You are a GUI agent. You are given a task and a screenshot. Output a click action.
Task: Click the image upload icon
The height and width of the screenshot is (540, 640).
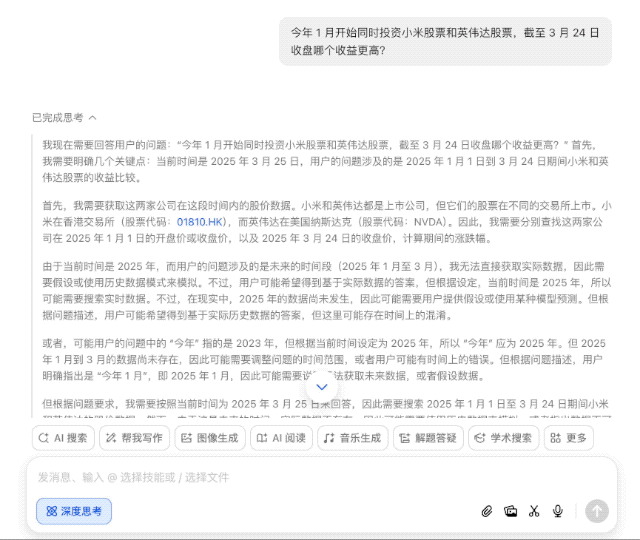click(510, 511)
